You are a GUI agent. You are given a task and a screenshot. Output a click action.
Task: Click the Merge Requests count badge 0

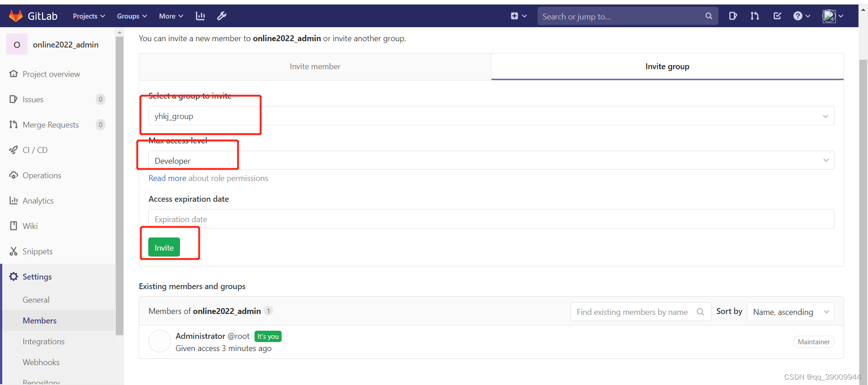click(100, 124)
